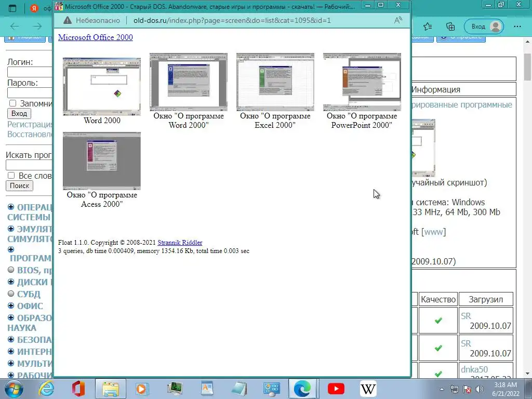532x399 pixels.
Task: Open the 'Восстановление' password link
Action: [x=30, y=134]
